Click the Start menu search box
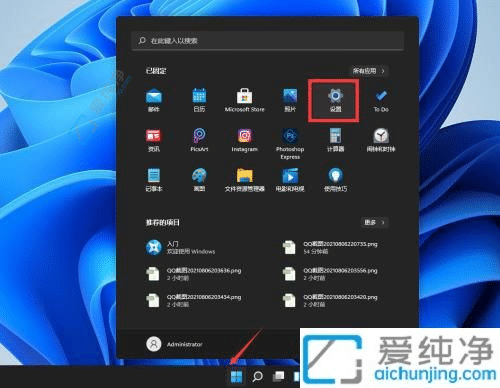 (268, 41)
